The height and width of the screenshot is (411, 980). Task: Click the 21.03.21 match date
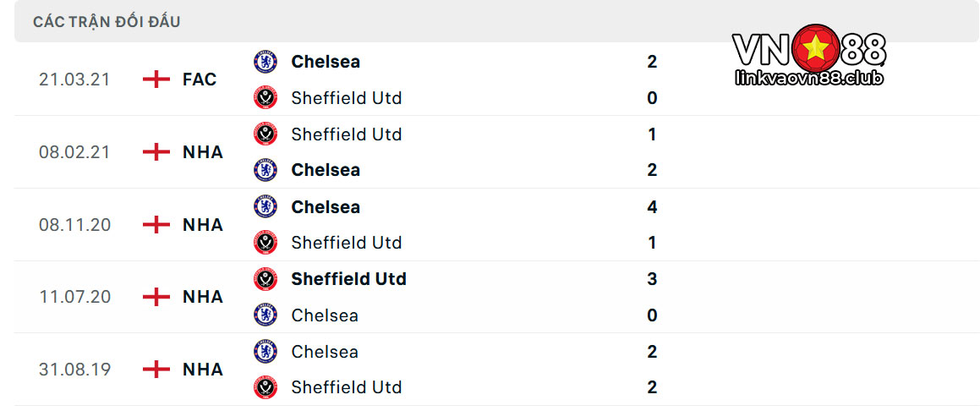[x=74, y=79]
